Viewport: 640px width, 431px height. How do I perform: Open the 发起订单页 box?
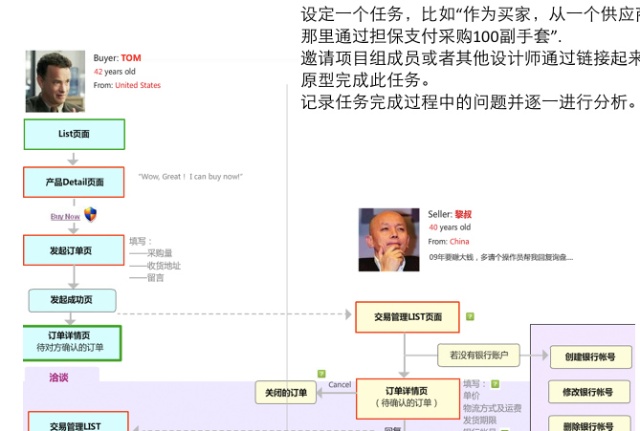pos(74,250)
